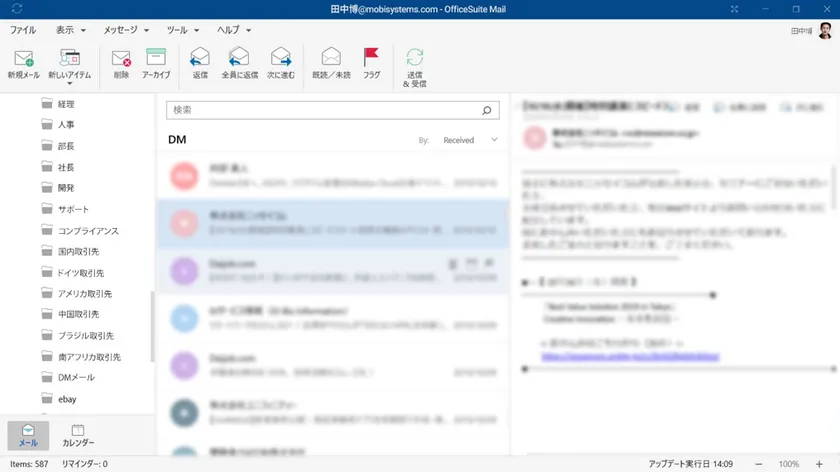
Task: Toggle 既読／未読 read status
Action: (x=332, y=58)
